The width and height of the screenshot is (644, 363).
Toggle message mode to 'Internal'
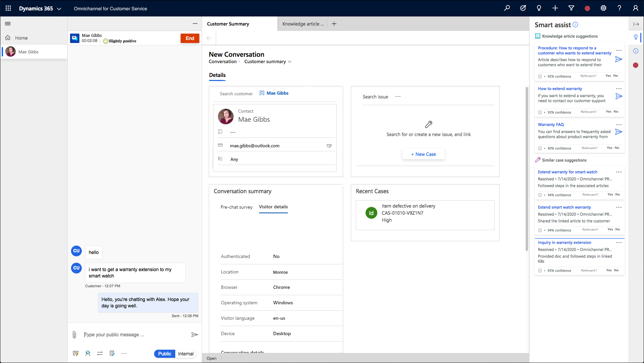(x=185, y=353)
